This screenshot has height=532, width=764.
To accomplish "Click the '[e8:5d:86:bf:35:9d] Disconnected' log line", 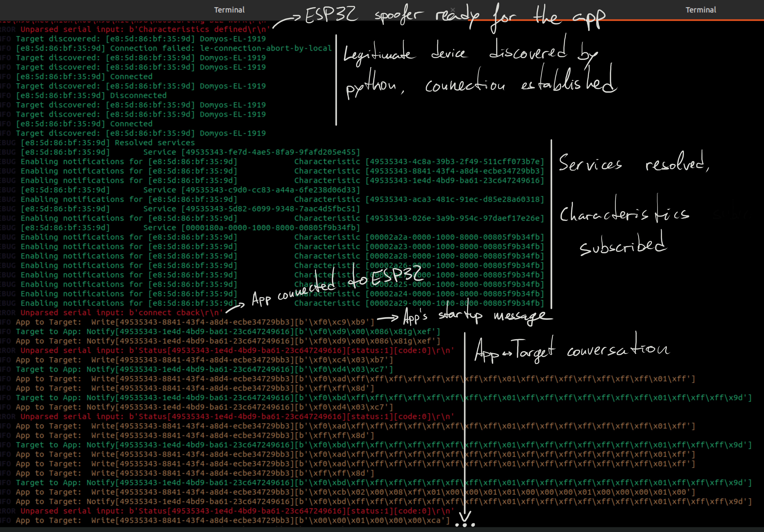I will point(83,96).
